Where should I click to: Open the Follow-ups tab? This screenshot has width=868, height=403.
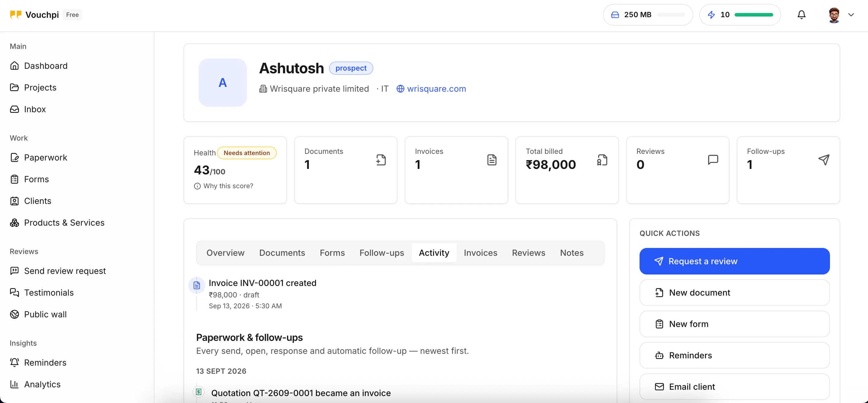tap(382, 253)
